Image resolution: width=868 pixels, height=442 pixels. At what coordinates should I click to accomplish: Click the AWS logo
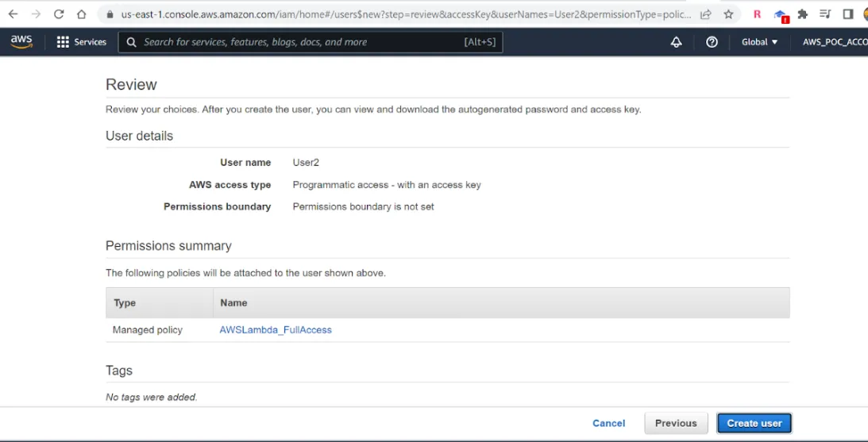pos(21,41)
